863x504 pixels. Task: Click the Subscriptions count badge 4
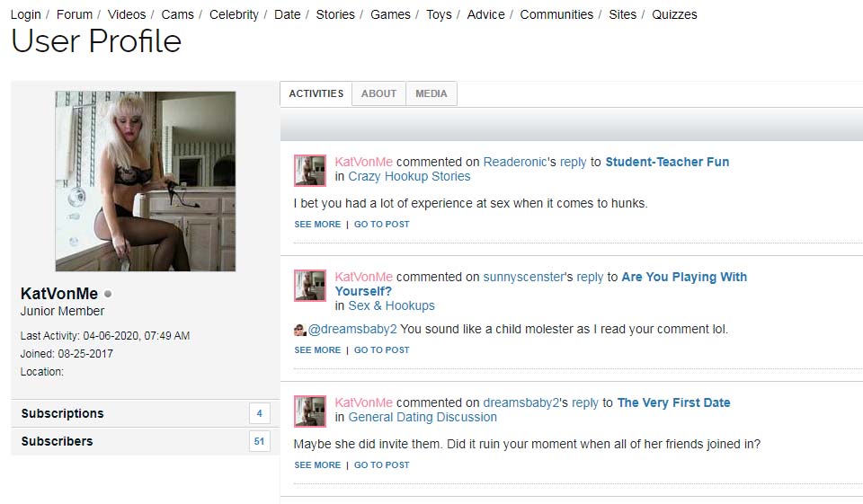259,413
